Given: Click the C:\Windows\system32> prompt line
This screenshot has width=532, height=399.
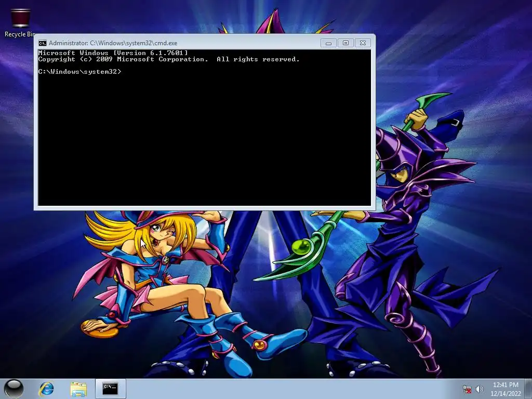Looking at the screenshot, I should tap(79, 72).
